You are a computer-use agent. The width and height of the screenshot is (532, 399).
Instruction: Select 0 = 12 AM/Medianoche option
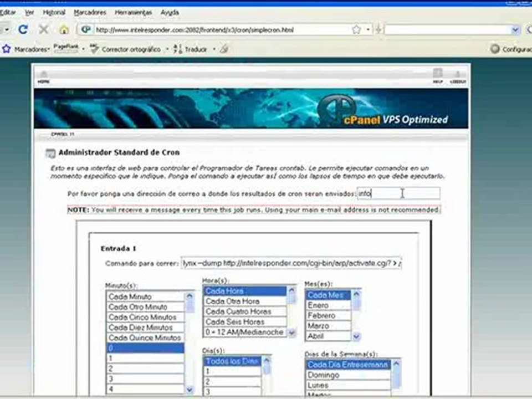[x=245, y=332]
